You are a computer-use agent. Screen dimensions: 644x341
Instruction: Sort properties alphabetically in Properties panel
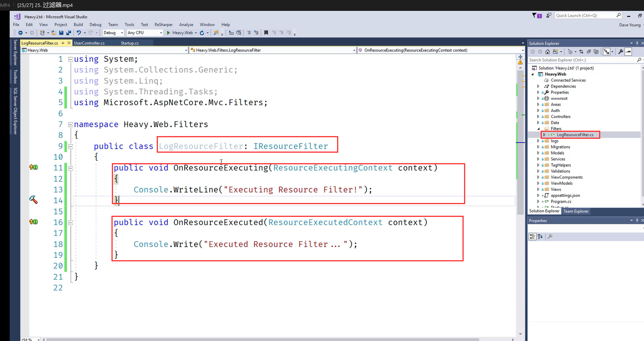pos(540,237)
